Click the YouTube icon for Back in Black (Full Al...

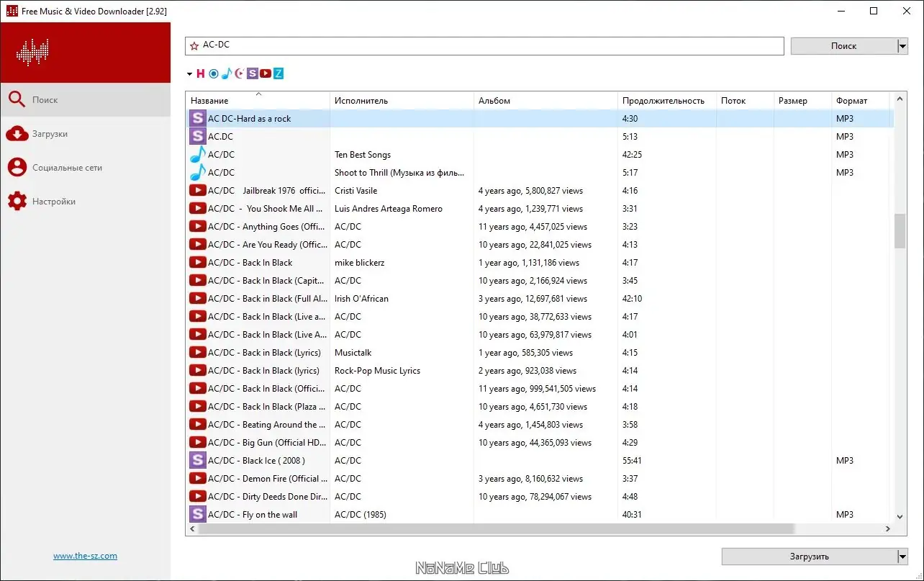click(197, 298)
